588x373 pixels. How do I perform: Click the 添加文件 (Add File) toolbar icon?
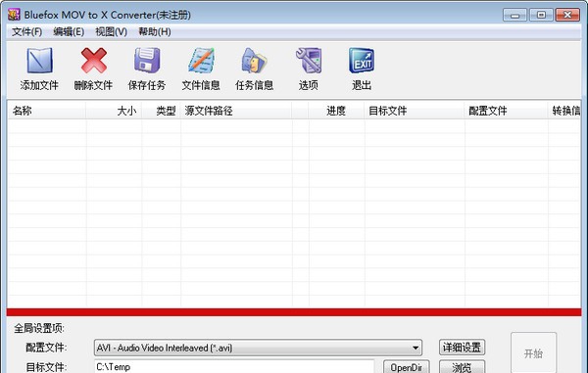pos(39,61)
